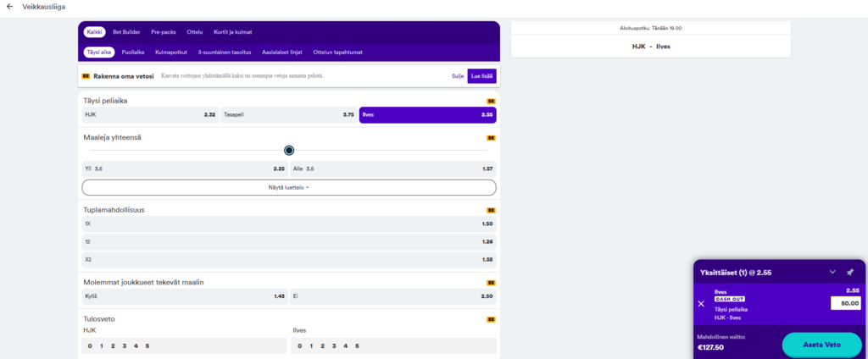Deselect the highlighted Ilves 2.55 odds

pos(427,114)
